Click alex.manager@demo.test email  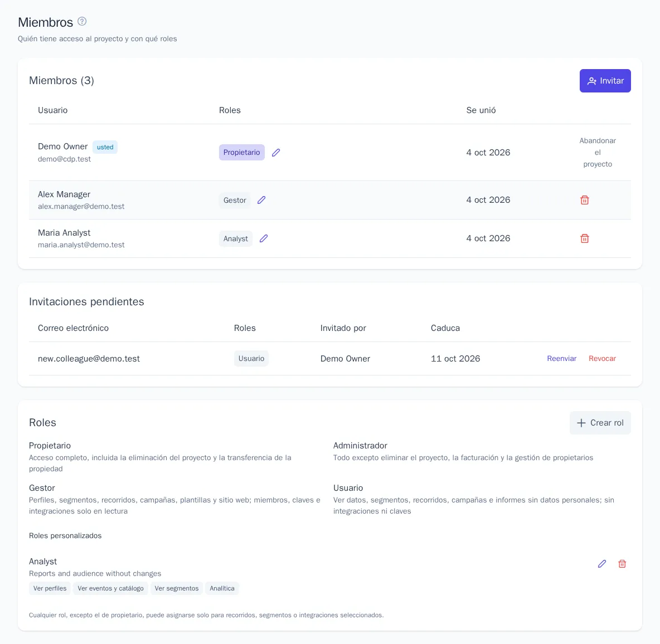(x=81, y=207)
